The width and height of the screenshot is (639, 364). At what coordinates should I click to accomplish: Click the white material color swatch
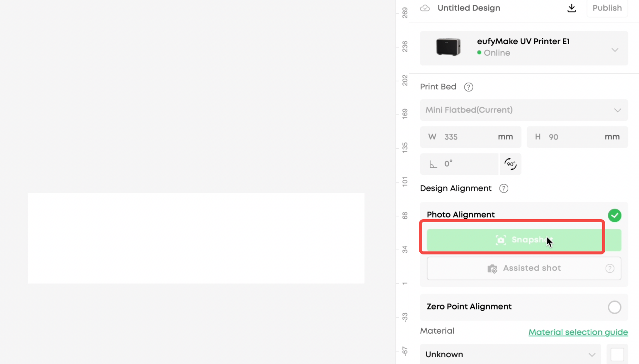pyautogui.click(x=617, y=354)
